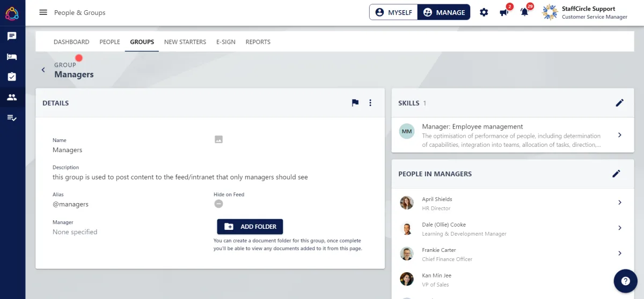
Task: Click the MM skill avatar badge
Action: [x=407, y=131]
